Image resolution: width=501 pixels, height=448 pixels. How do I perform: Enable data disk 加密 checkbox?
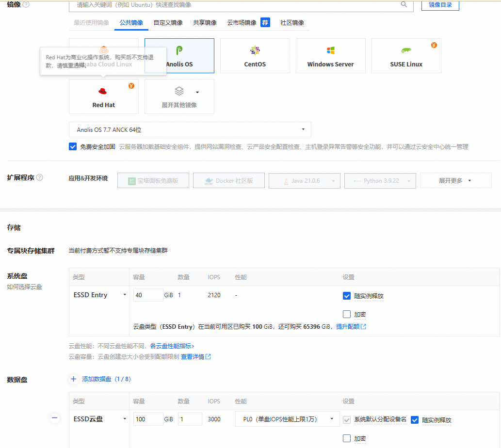347,438
